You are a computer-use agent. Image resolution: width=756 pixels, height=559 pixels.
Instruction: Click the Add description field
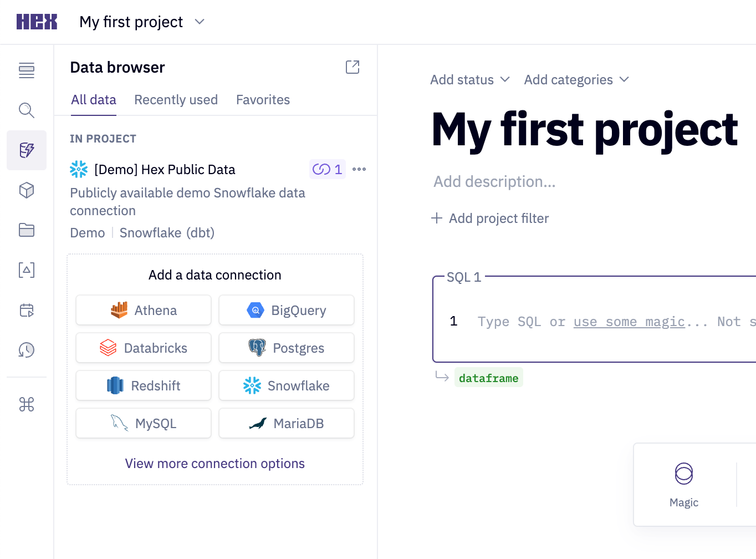coord(494,182)
